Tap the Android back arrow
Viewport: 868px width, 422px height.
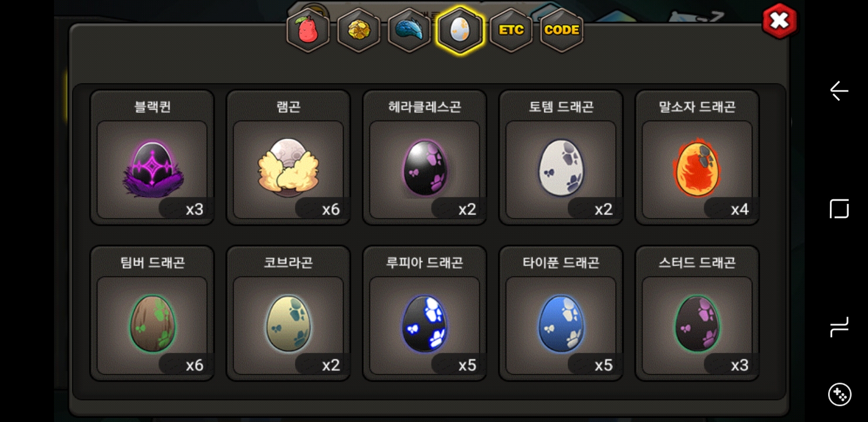839,91
